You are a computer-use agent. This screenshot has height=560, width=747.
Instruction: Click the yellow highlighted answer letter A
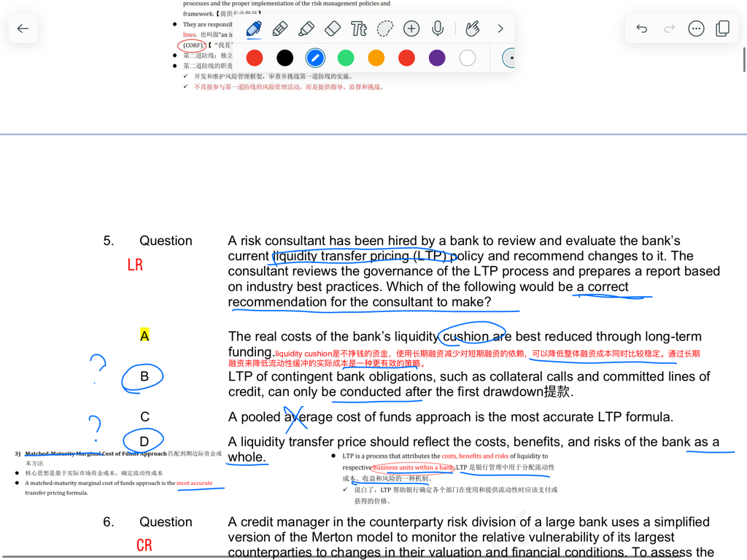[x=145, y=335]
